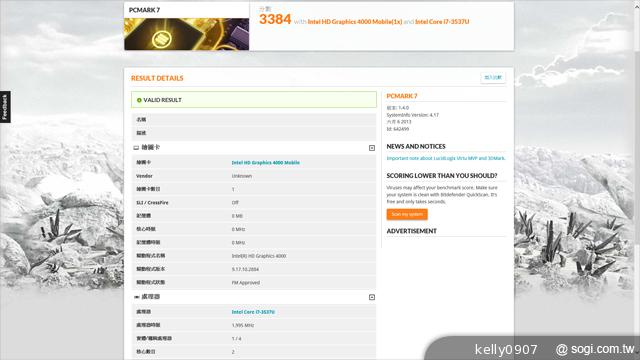Click the SCORING LOWER THAN YOU SHOULD? heading
Screen dimensions: 640x360
pos(442,176)
